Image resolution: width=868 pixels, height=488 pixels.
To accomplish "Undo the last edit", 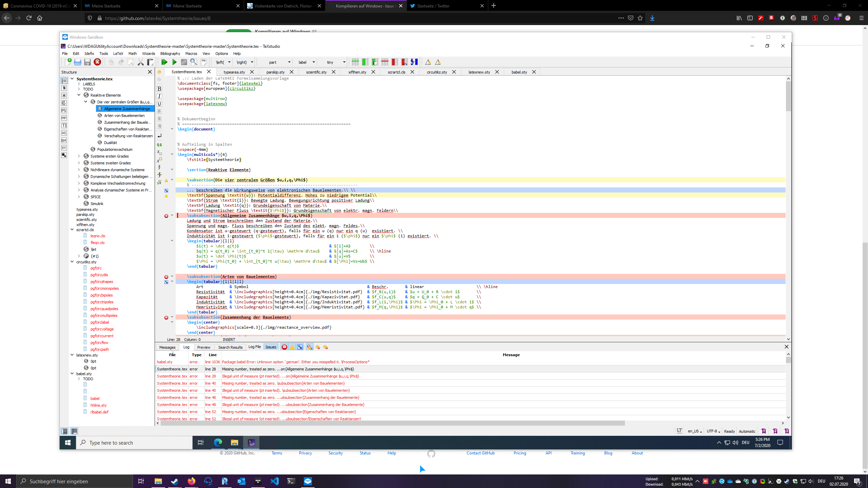I will [x=111, y=62].
